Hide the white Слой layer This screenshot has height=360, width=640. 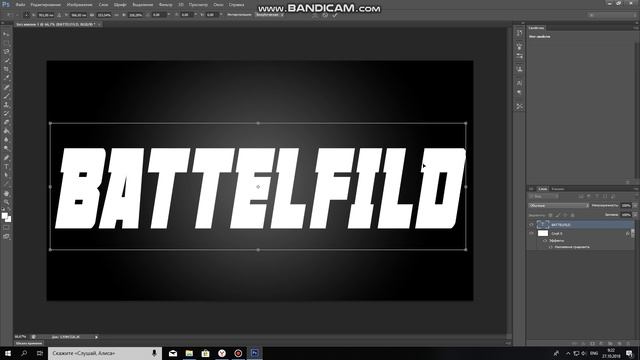coord(531,233)
